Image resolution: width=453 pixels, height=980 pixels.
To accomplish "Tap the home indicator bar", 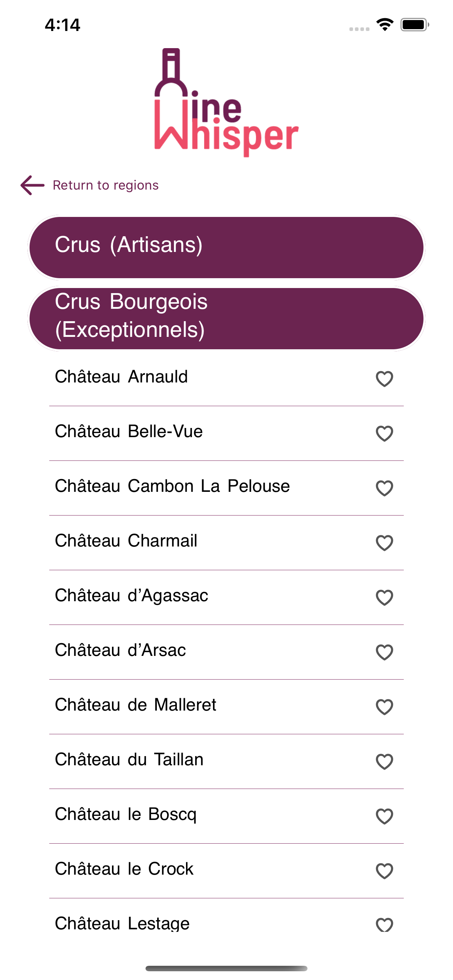I will (226, 968).
